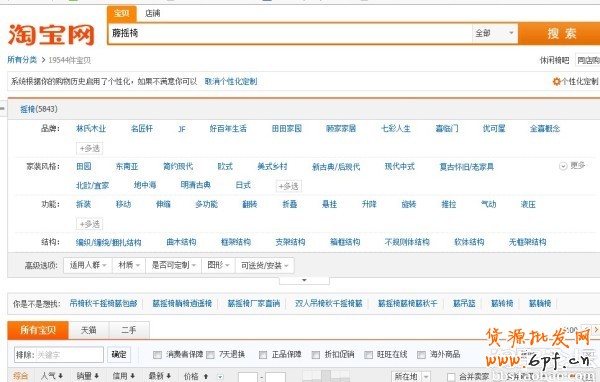Filter by 无框架结构
600x382 pixels.
tap(527, 242)
